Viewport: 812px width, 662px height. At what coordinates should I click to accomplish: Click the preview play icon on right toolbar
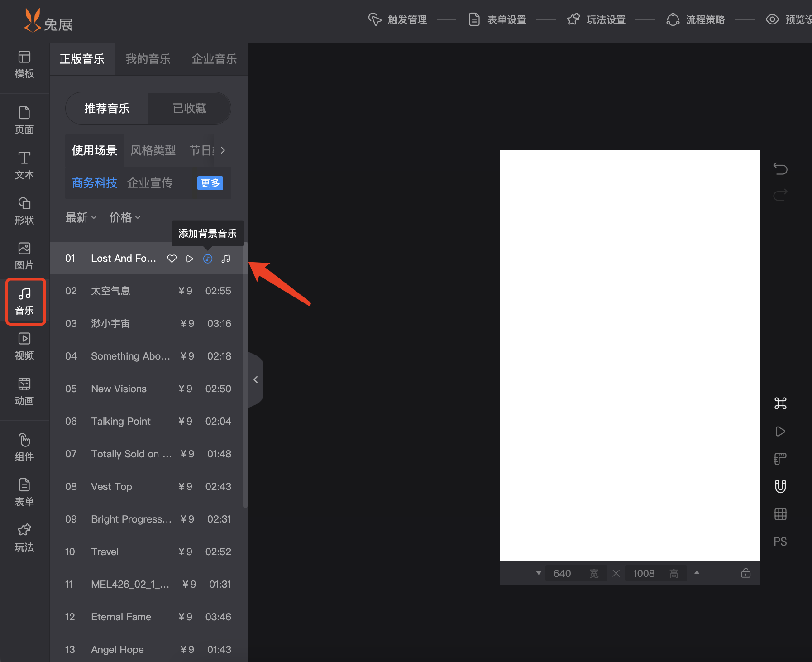pos(780,431)
